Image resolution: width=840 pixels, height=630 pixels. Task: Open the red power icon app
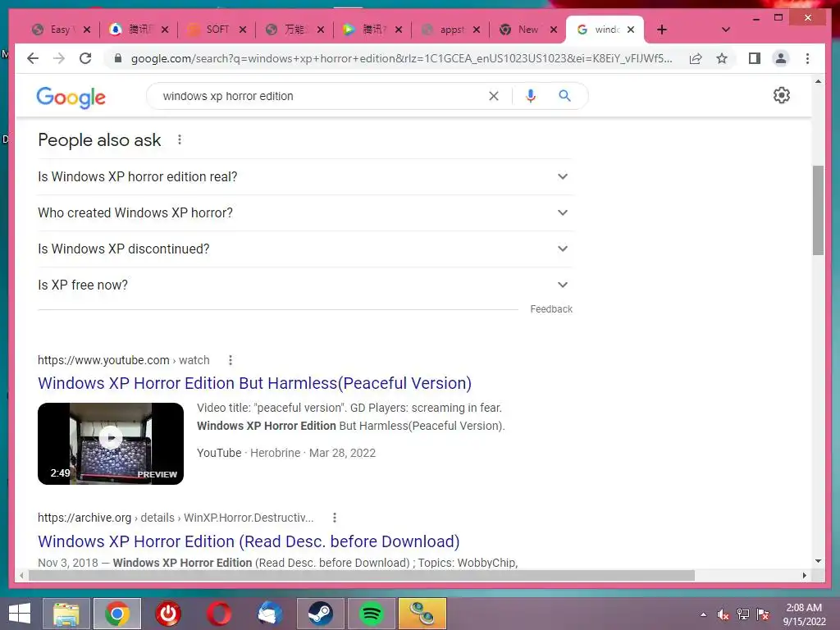[x=167, y=614]
